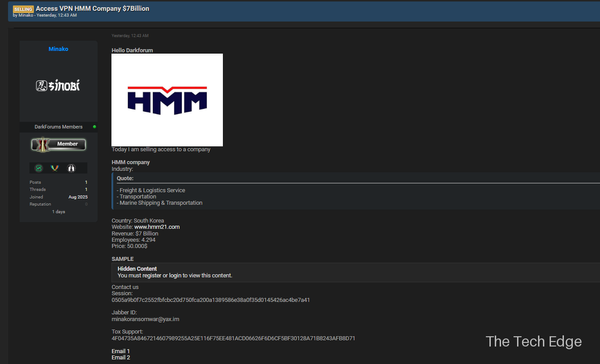Click the Member rank badge
This screenshot has height=364, width=600.
click(59, 144)
